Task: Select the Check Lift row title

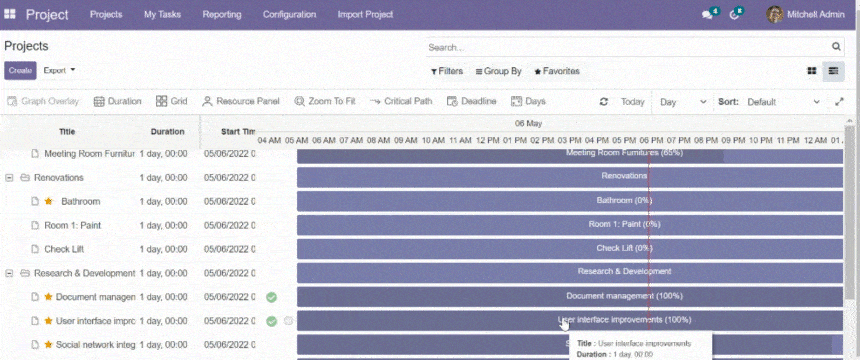Action: tap(64, 249)
